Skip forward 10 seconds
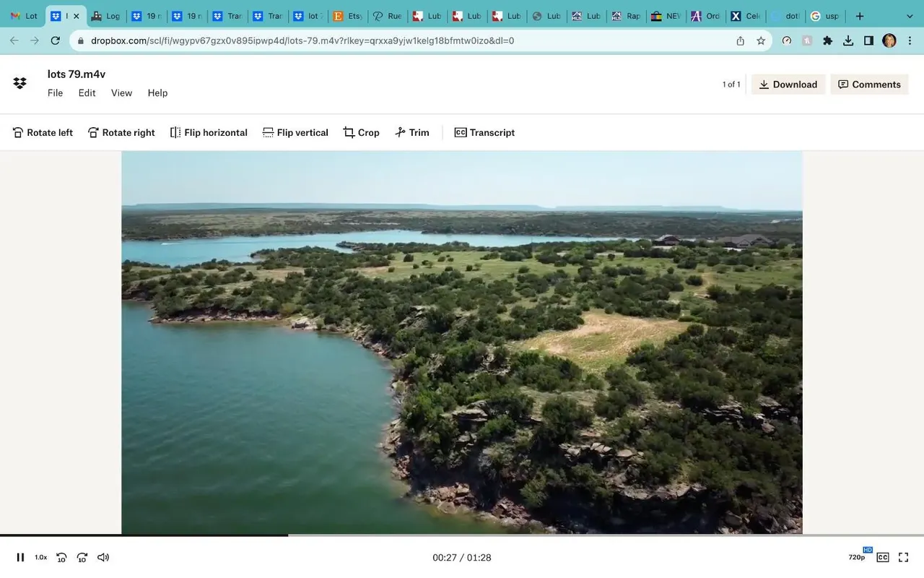Screen dimensions: 924x578 [x=82, y=557]
